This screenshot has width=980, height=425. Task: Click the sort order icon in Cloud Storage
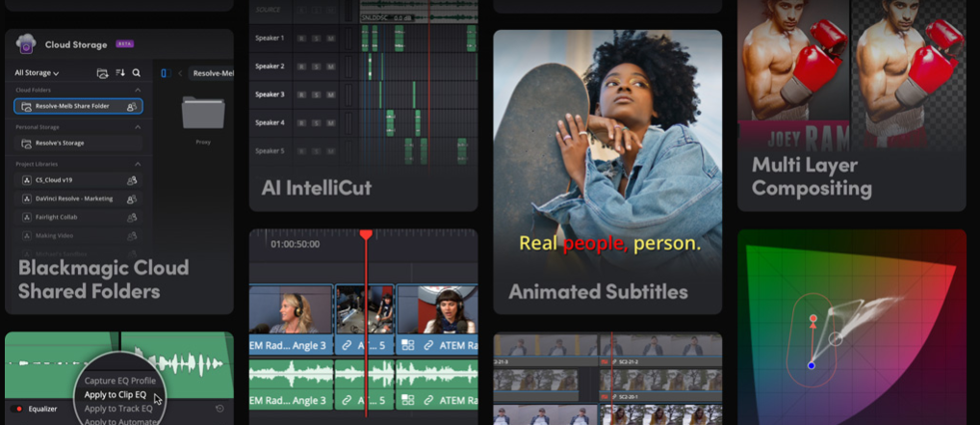[120, 73]
